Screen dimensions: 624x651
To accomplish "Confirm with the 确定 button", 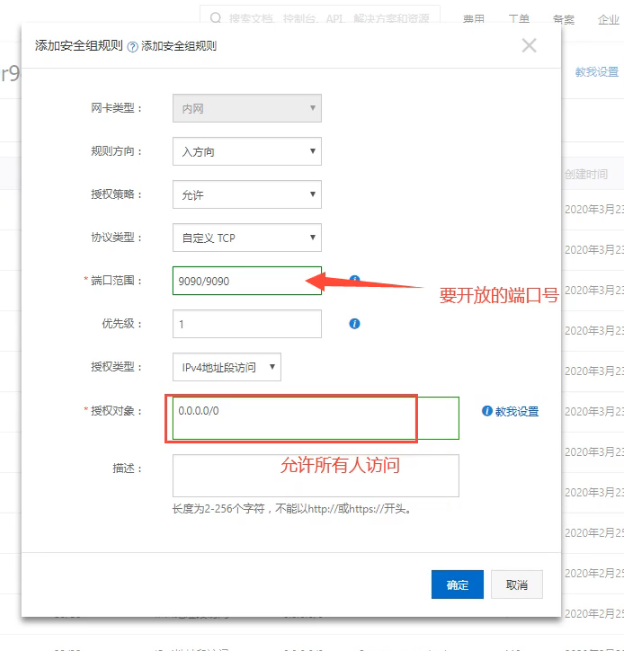I will 457,585.
